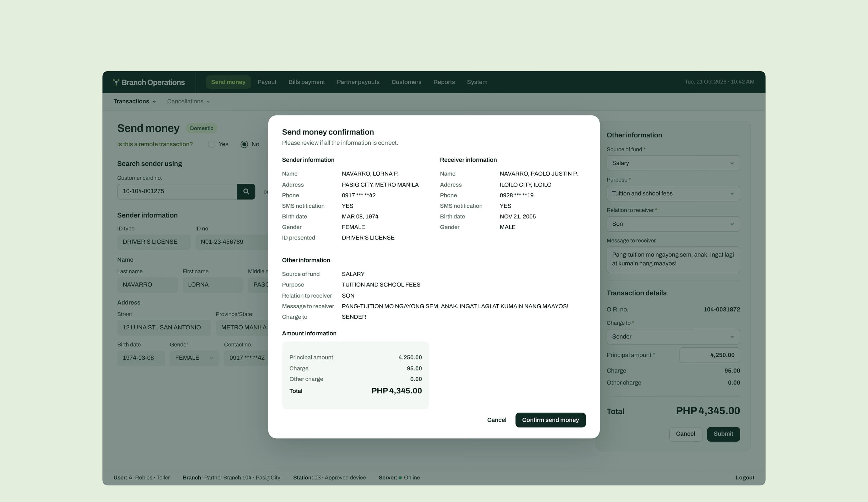This screenshot has width=868, height=502.
Task: Click the Province/State field METRO MANILA
Action: click(242, 328)
